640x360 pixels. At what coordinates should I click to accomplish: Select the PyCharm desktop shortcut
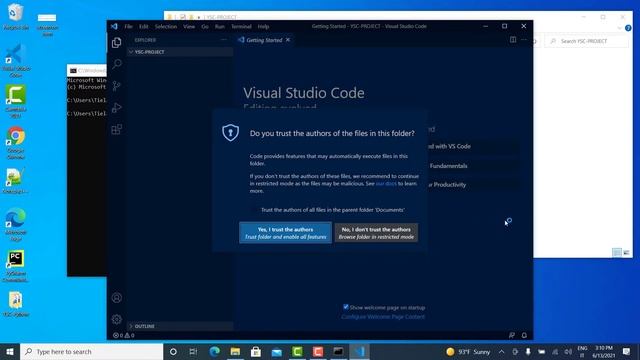[16, 266]
